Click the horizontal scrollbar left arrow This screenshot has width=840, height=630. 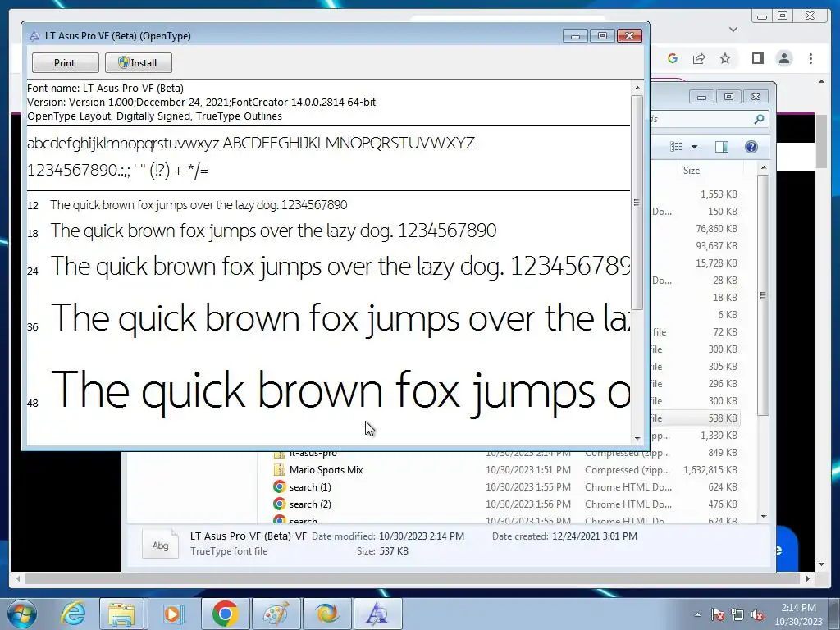coord(18,578)
